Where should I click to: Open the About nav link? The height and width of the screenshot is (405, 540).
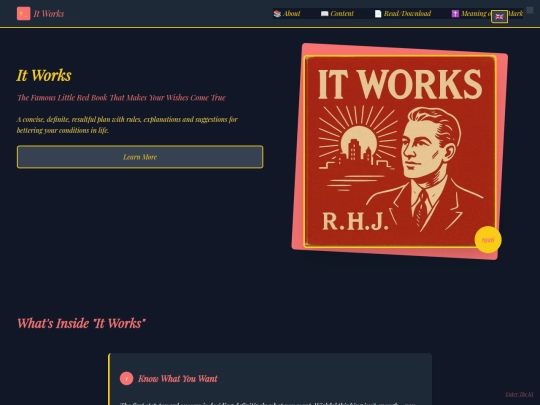point(287,13)
